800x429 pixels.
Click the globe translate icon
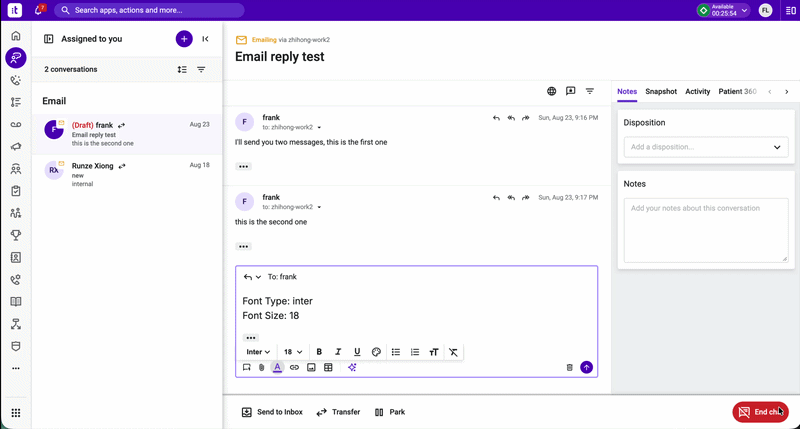552,91
